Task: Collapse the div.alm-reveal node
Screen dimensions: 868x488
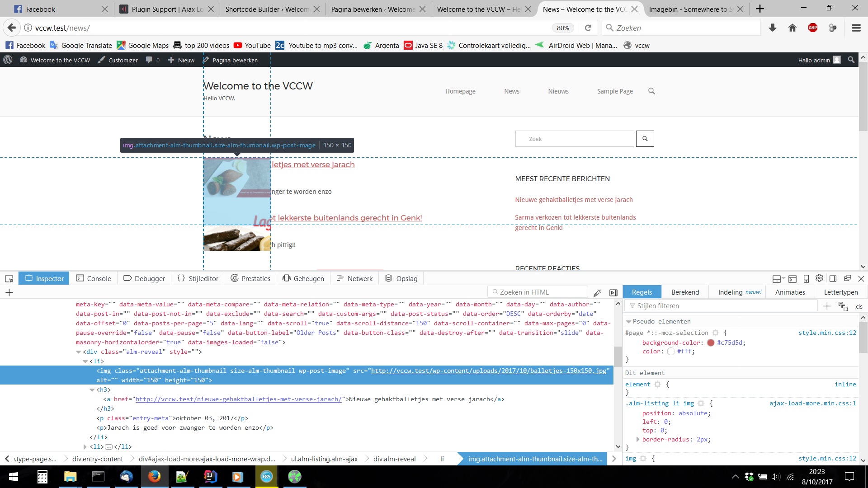Action: pyautogui.click(x=78, y=352)
